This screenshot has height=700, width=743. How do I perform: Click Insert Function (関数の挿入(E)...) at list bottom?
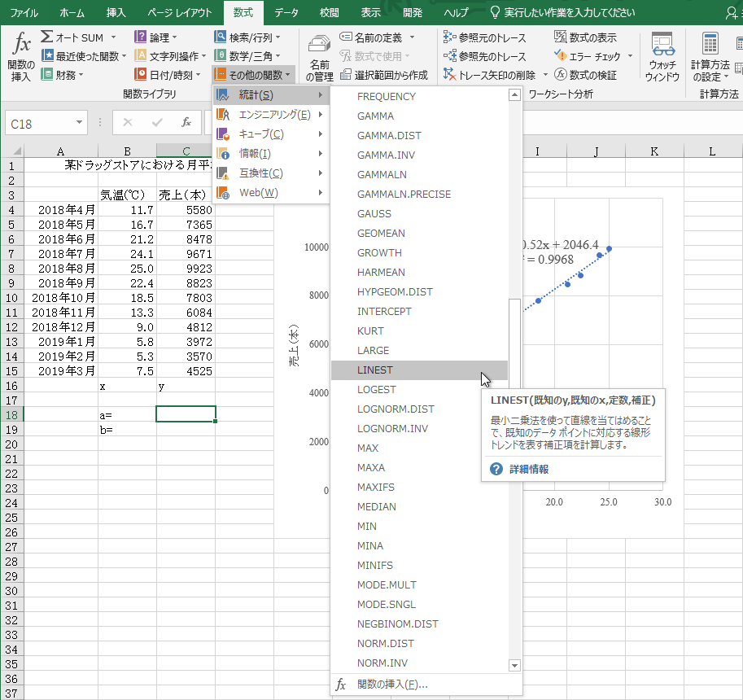(426, 685)
